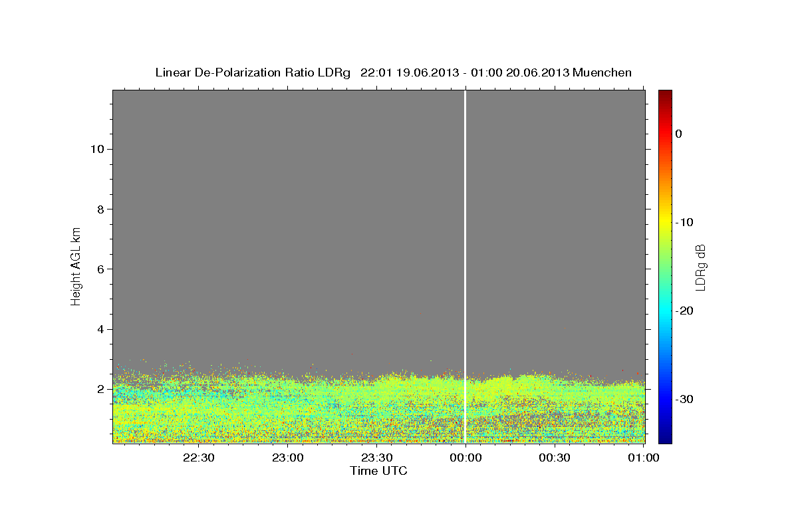This screenshot has height=532, width=798.
Task: Click the 'LDRg dB' colorbar title
Action: coord(700,267)
